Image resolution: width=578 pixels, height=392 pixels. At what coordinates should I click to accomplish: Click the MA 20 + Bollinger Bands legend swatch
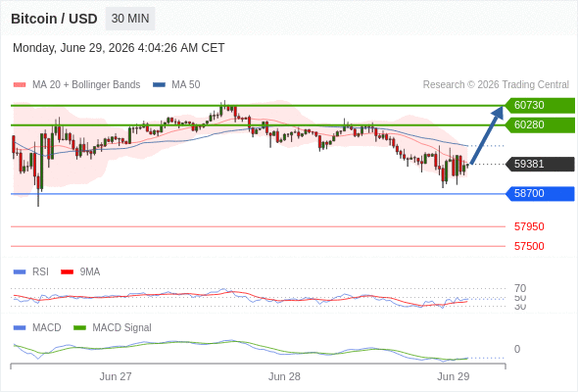pos(20,85)
